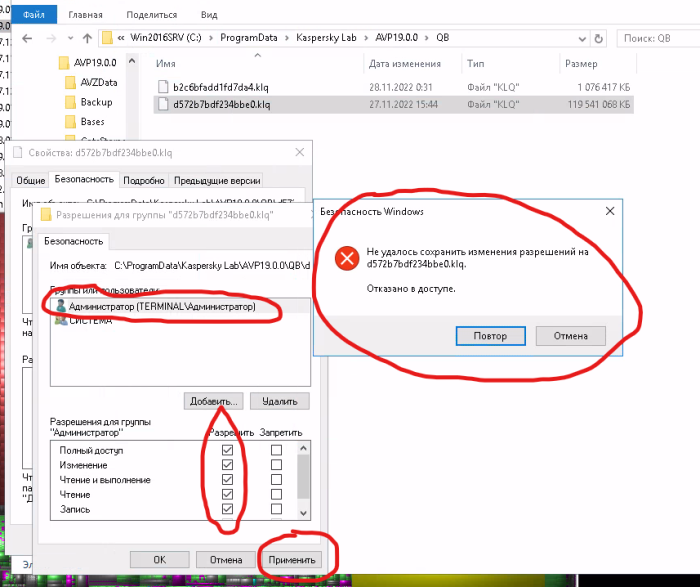Close the 'Безопасность Windows' error dialog
Viewport: 700px width, 587px height.
click(610, 211)
